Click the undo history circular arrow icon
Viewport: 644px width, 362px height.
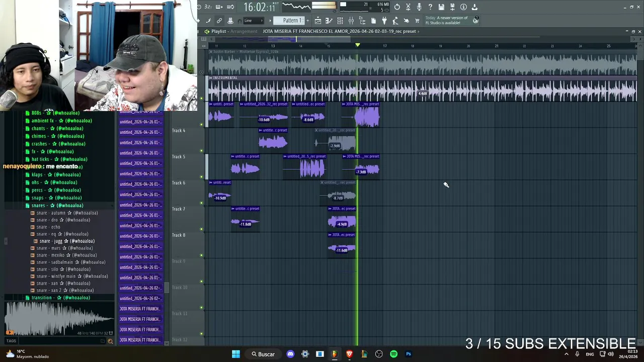point(397,7)
